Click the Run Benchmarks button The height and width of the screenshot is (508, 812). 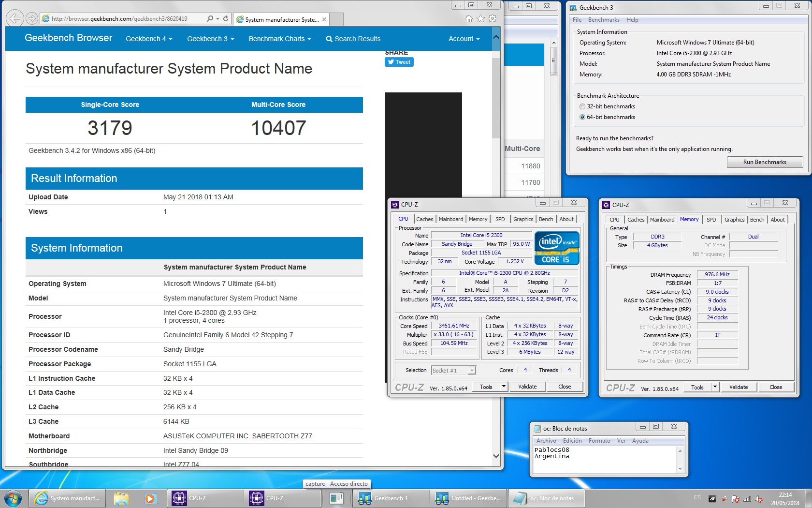765,162
